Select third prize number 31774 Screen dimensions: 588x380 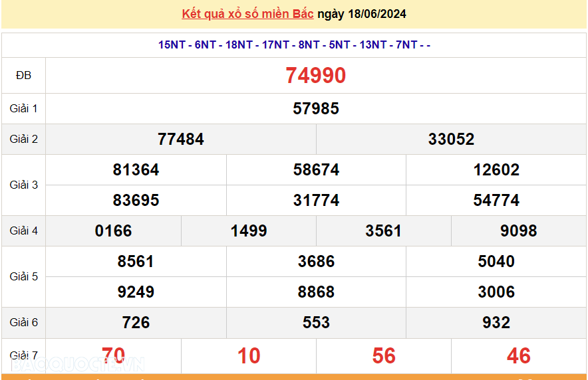pyautogui.click(x=316, y=200)
